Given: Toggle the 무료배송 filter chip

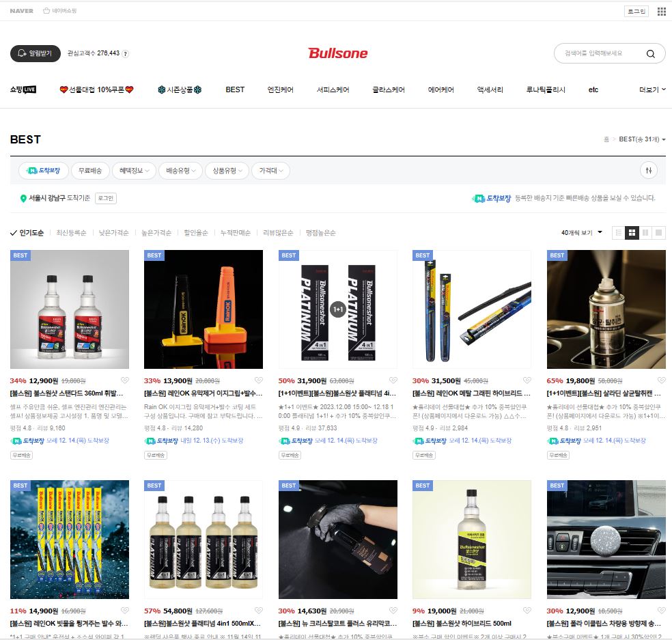Looking at the screenshot, I should 90,171.
